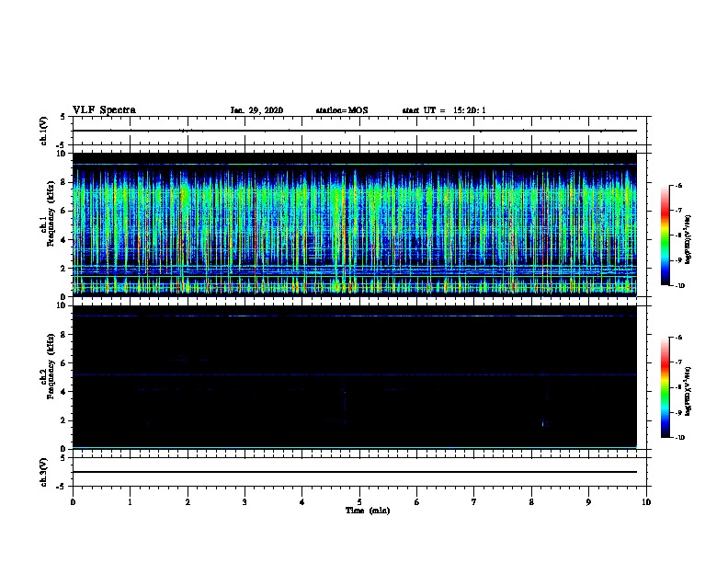This screenshot has height=563, width=728.
Task: Click '5' tick on ch.1(V) axis
Action: pyautogui.click(x=63, y=117)
